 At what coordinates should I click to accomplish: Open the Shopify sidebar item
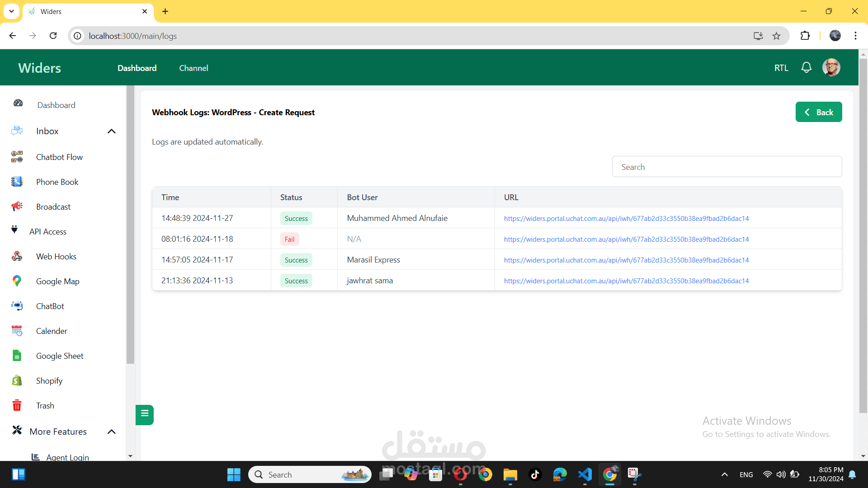49,380
